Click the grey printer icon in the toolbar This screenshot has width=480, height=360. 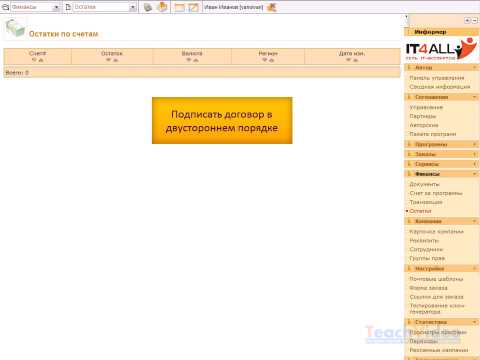[148, 7]
